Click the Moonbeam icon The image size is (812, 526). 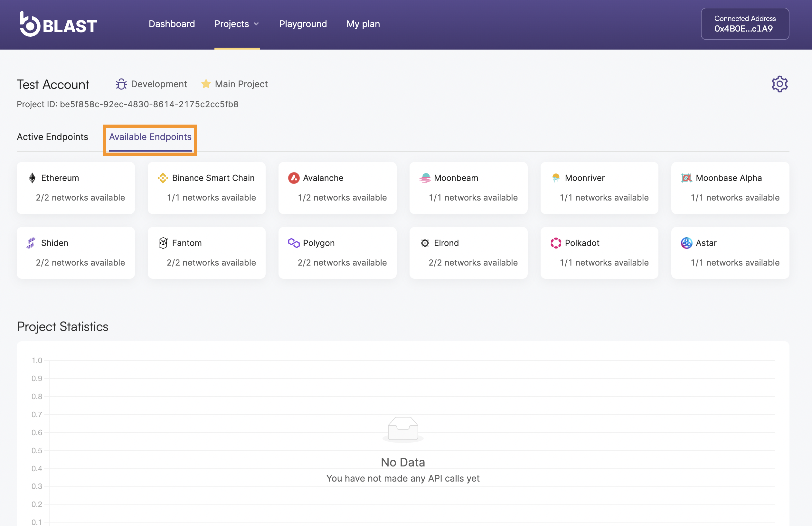click(x=425, y=178)
